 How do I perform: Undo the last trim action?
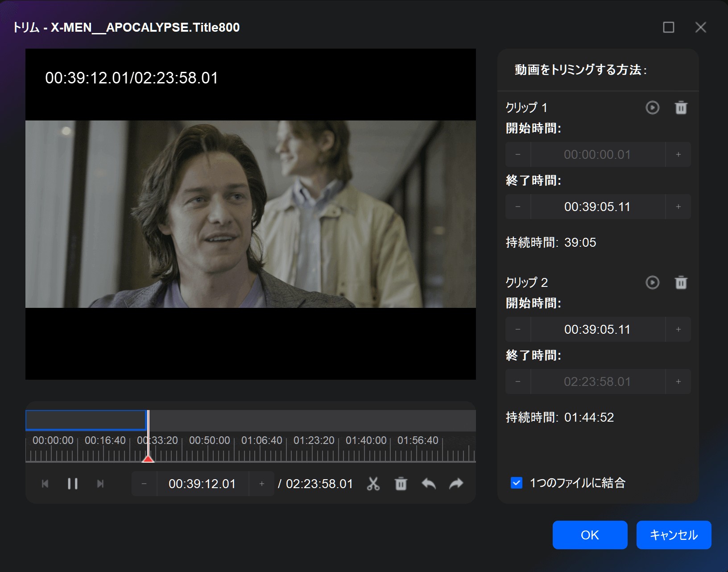click(429, 484)
